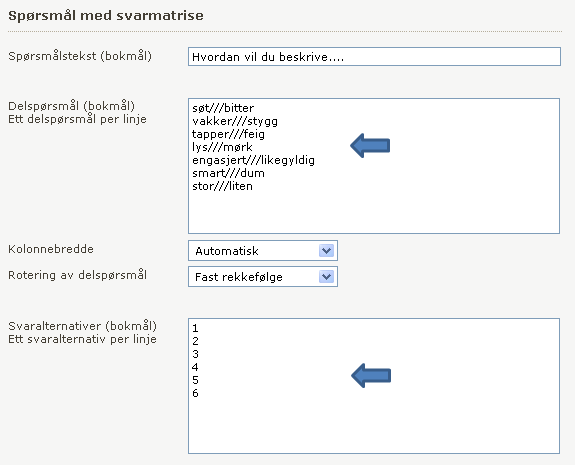Click the Svaralternativer (bokmål) label
Viewport: 575px width, 465px height.
pyautogui.click(x=83, y=326)
